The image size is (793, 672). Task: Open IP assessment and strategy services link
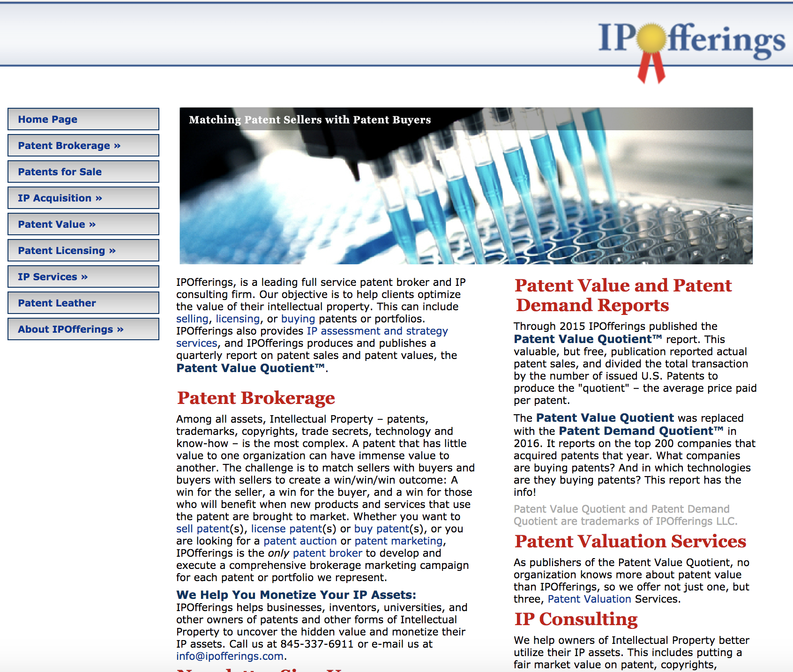[x=377, y=331]
